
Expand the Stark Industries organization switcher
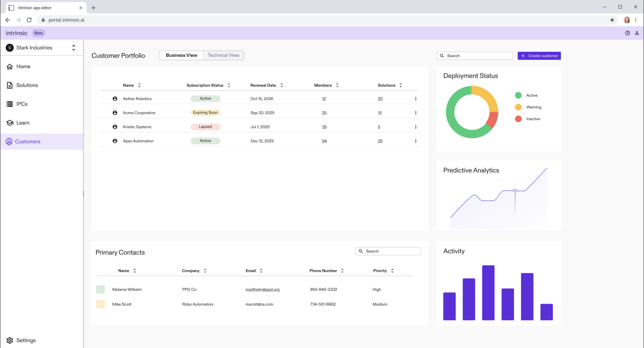(x=74, y=48)
